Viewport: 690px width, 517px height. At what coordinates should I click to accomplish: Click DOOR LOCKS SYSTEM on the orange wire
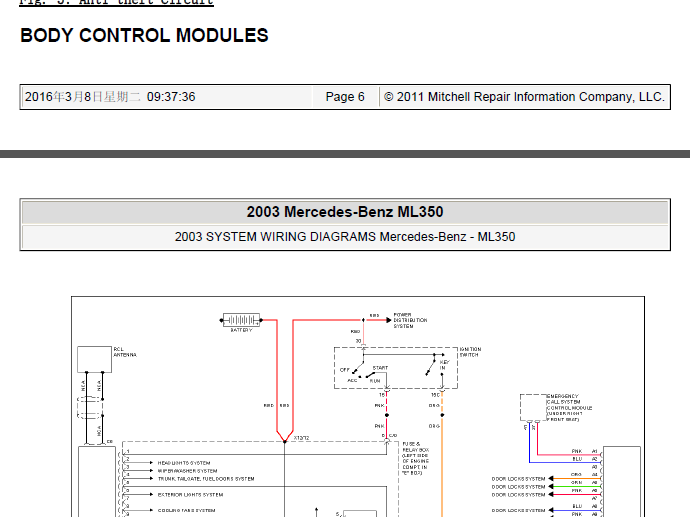tap(518, 479)
